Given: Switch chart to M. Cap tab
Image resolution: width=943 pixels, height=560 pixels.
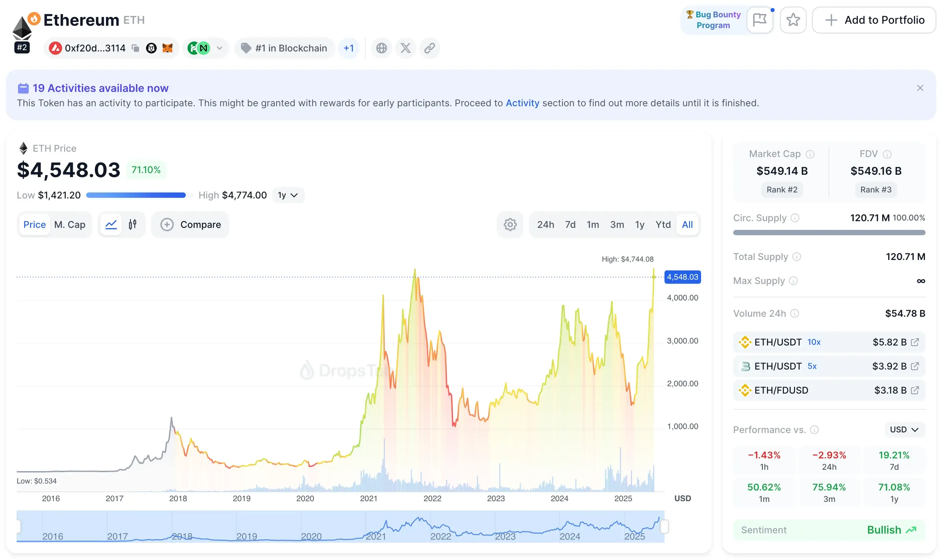Looking at the screenshot, I should tap(70, 224).
